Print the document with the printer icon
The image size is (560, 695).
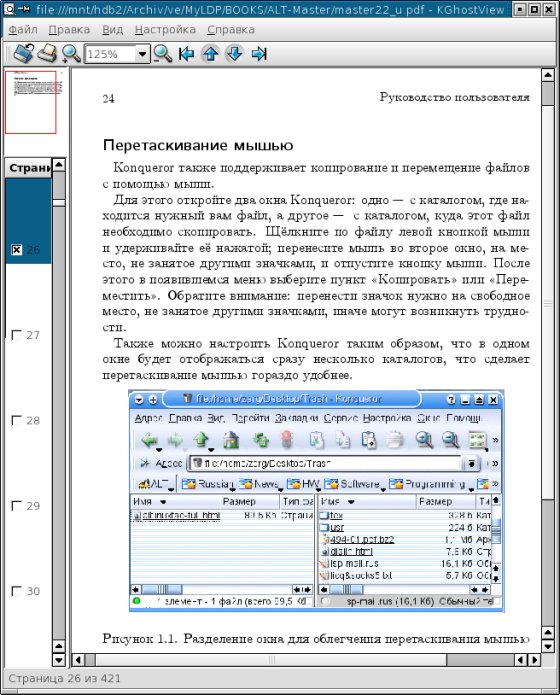coord(47,54)
